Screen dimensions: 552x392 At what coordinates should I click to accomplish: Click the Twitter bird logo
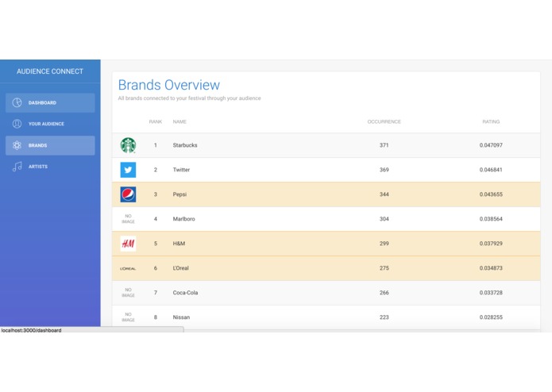[128, 170]
